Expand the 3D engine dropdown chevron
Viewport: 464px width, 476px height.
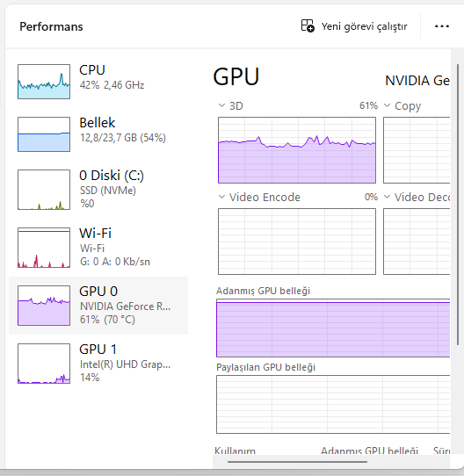click(x=221, y=105)
